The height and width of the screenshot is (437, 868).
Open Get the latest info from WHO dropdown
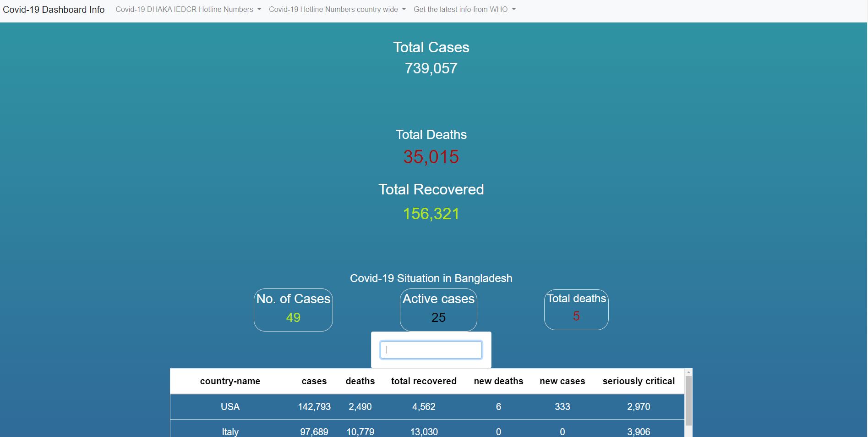(464, 9)
